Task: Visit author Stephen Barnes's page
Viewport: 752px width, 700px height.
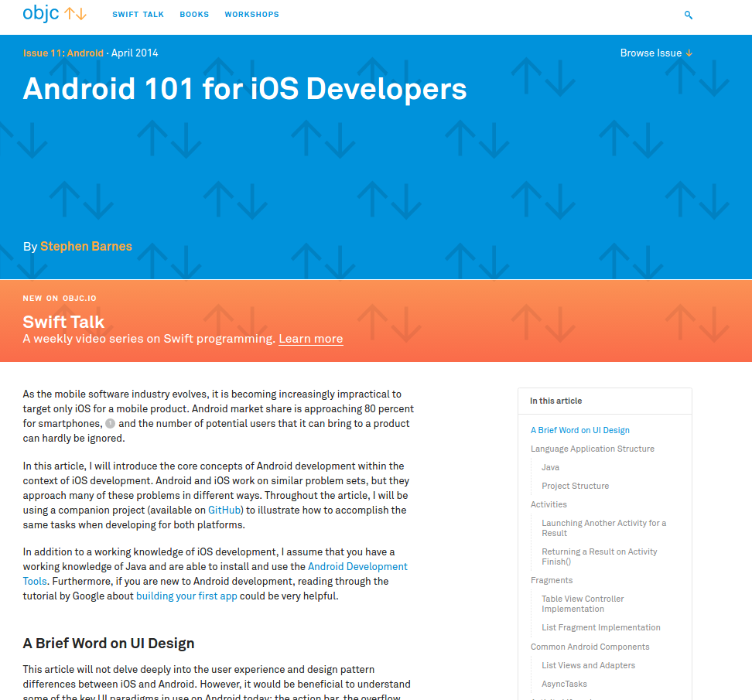Action: [86, 247]
